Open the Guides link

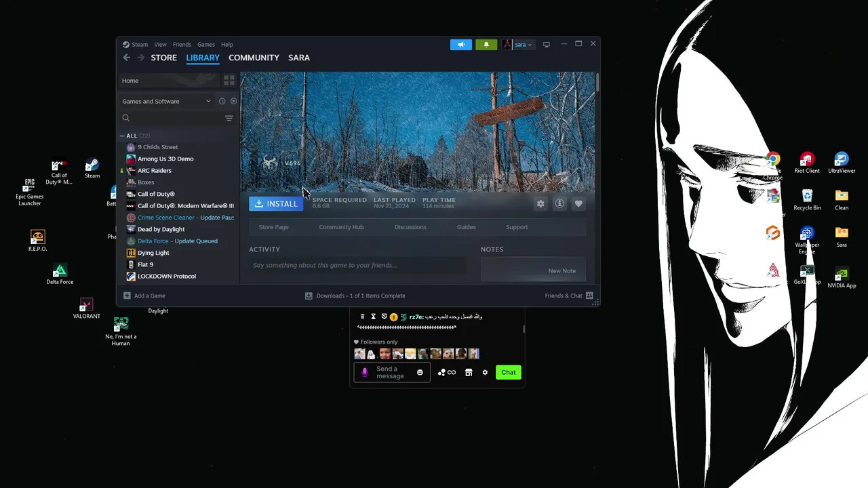[x=466, y=227]
